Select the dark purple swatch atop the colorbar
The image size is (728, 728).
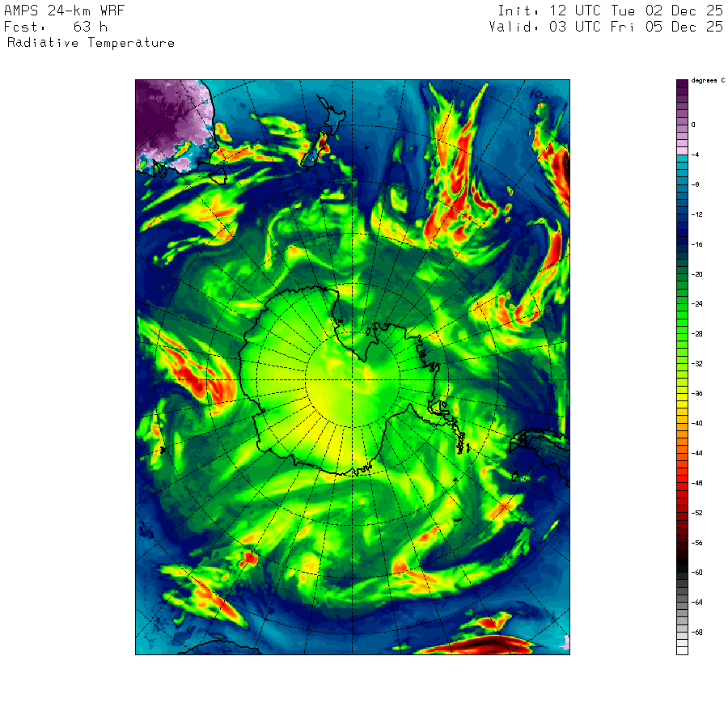[682, 83]
